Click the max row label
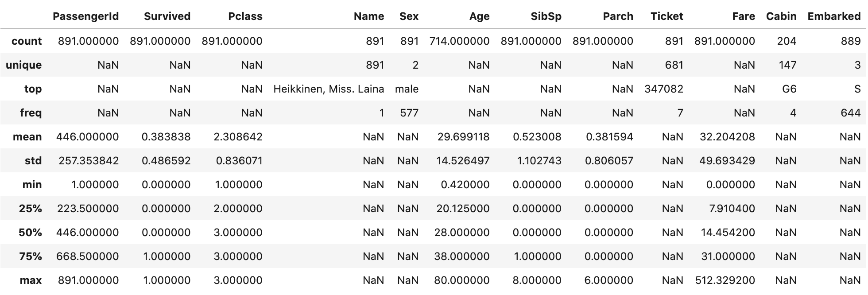The height and width of the screenshot is (295, 868). [31, 280]
